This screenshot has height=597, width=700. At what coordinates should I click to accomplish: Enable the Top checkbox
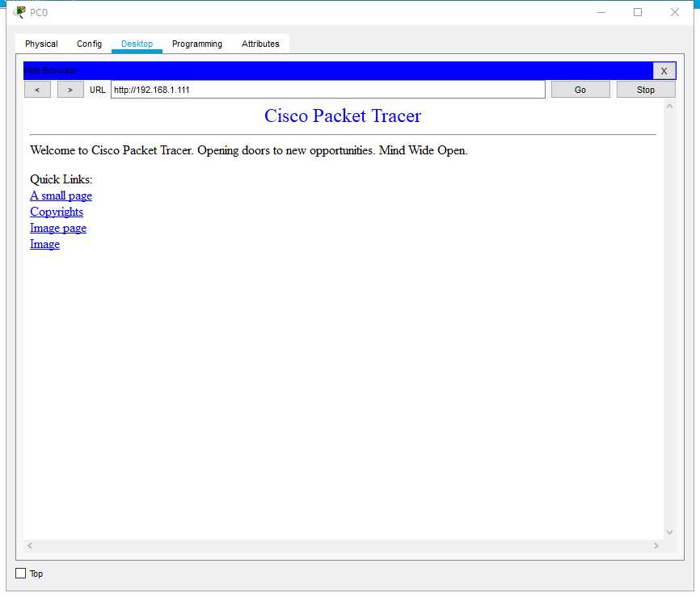pyautogui.click(x=20, y=574)
